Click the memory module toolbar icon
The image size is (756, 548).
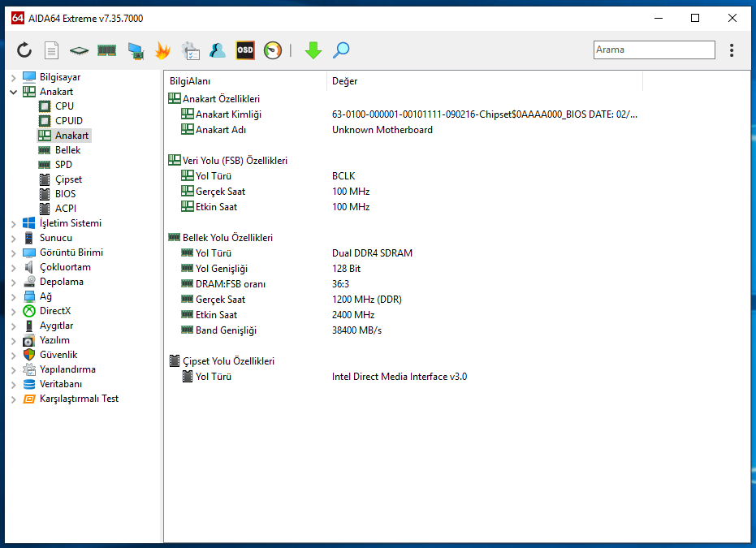click(x=106, y=50)
